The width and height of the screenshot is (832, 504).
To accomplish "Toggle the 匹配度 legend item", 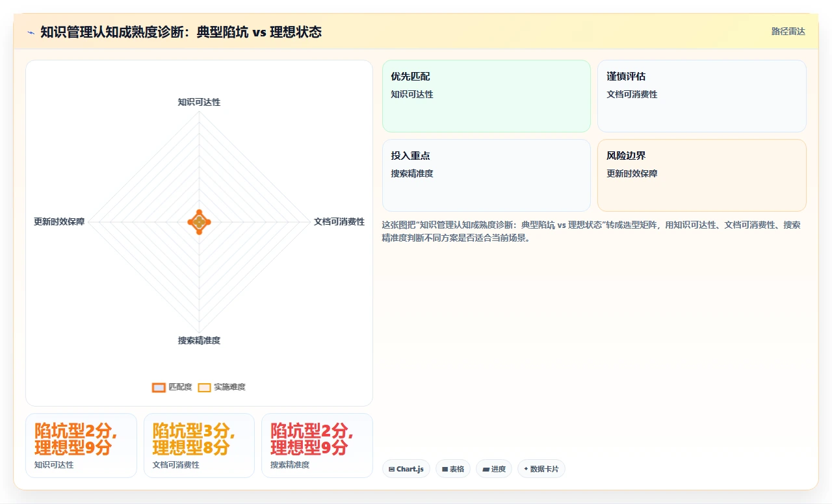I will click(x=172, y=387).
